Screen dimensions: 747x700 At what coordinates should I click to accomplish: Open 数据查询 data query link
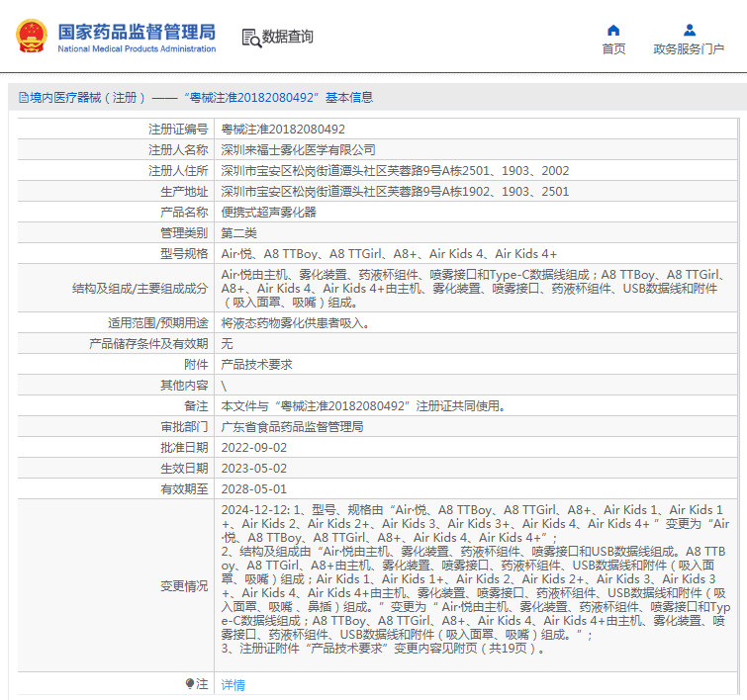click(x=287, y=37)
